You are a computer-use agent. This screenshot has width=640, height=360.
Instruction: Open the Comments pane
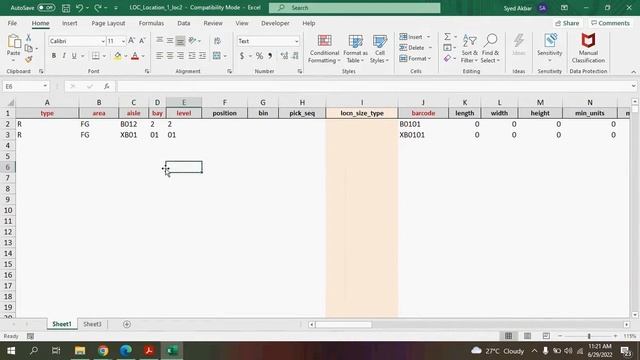(x=610, y=23)
